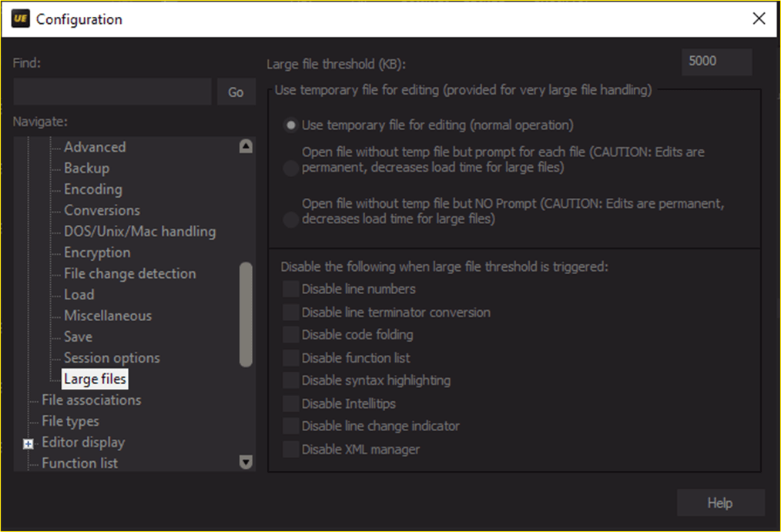Click the Help button
Screen dimensions: 781x532
click(x=719, y=503)
